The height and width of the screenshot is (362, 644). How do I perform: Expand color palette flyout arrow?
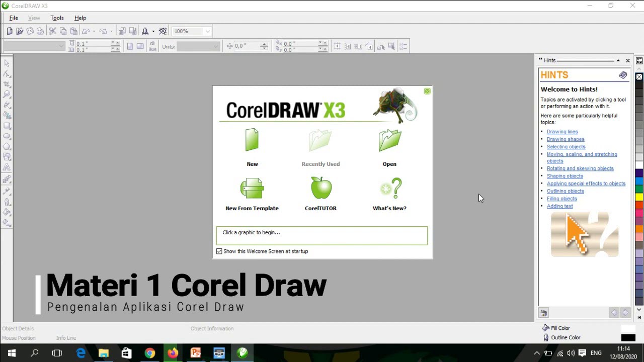tap(639, 317)
